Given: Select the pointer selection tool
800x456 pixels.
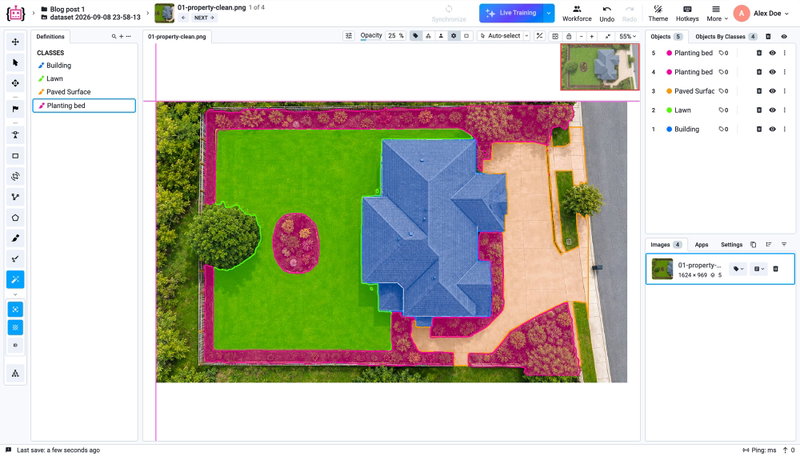Looking at the screenshot, I should pos(15,62).
